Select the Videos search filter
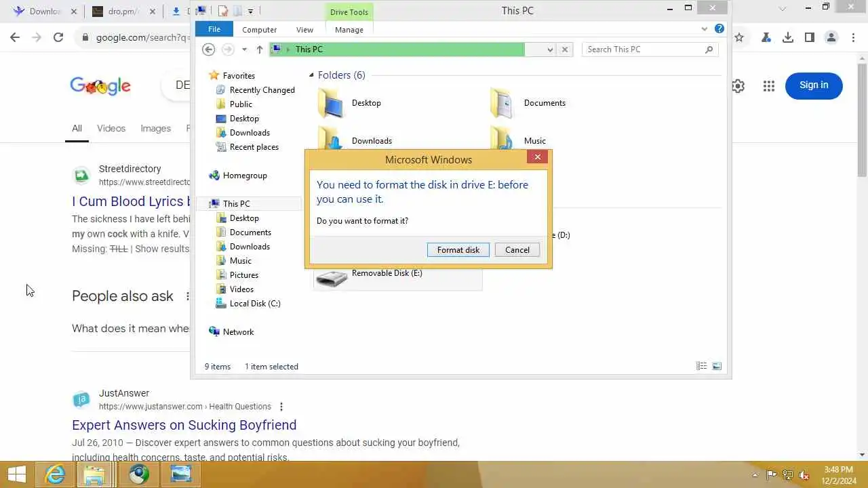The image size is (868, 488). pos(111,128)
